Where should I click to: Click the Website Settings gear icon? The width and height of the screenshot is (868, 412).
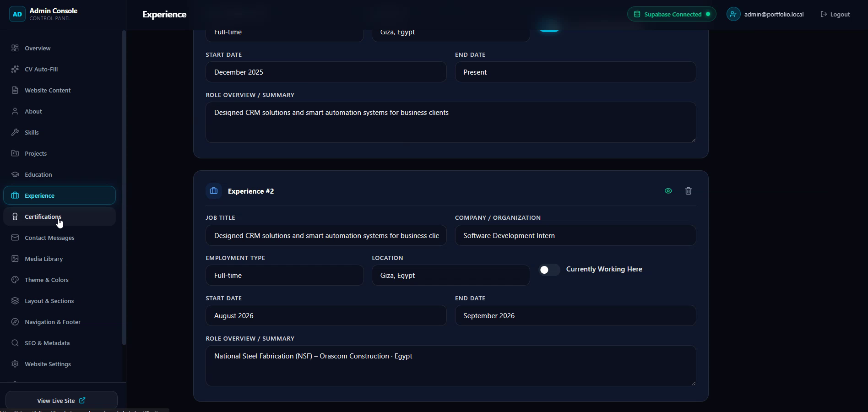click(x=15, y=364)
